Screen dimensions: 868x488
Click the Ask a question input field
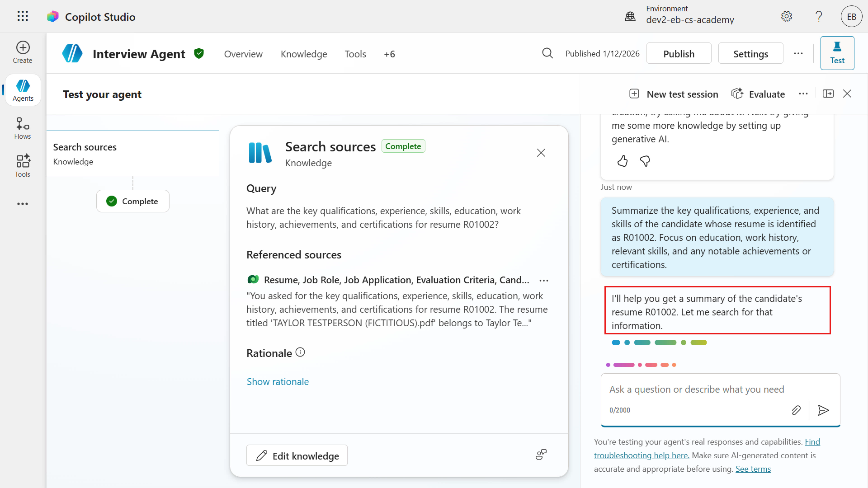(x=696, y=389)
